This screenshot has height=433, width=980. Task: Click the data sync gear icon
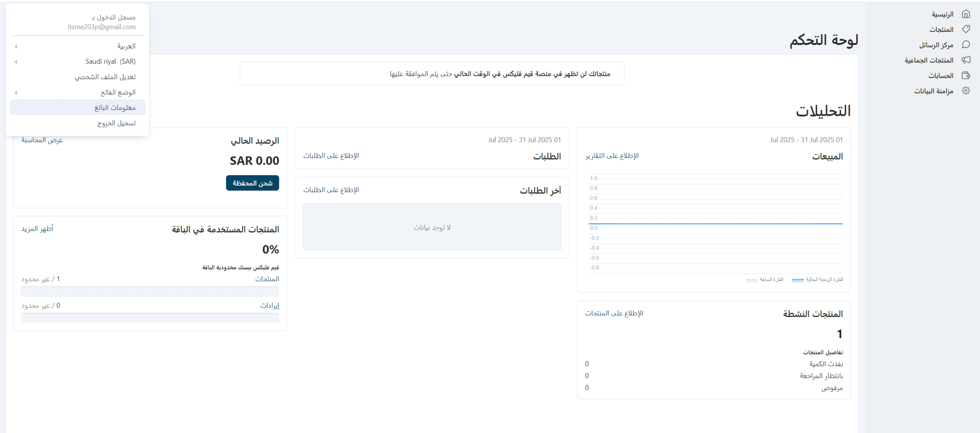[x=965, y=91]
